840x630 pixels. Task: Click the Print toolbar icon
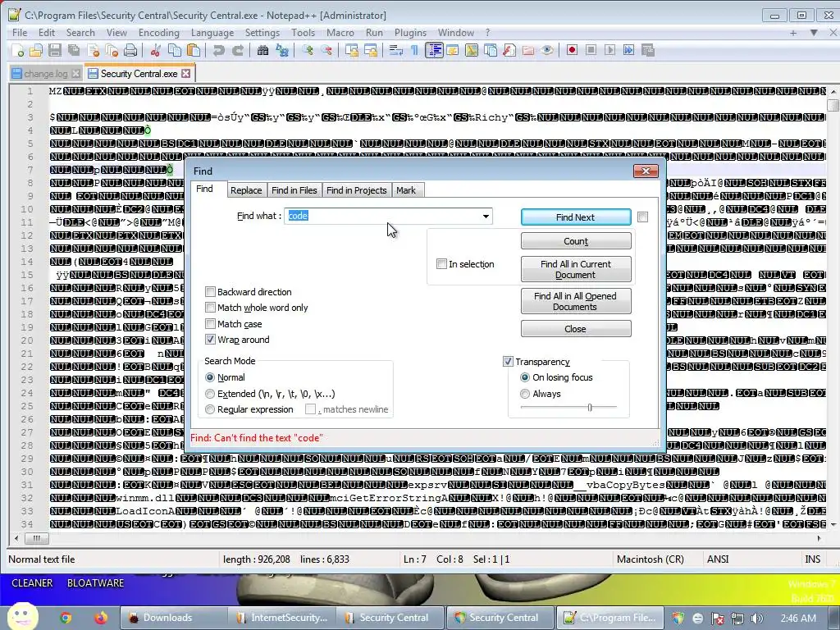[130, 50]
